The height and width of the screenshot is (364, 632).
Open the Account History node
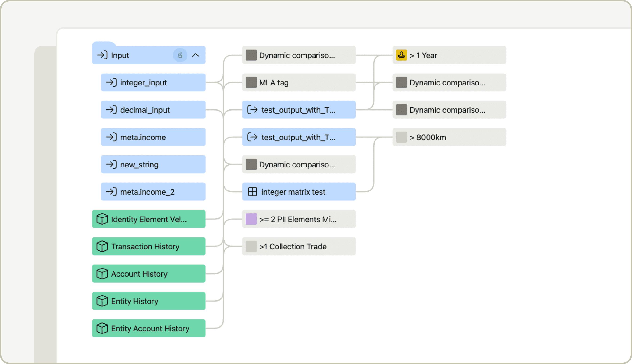(x=148, y=274)
